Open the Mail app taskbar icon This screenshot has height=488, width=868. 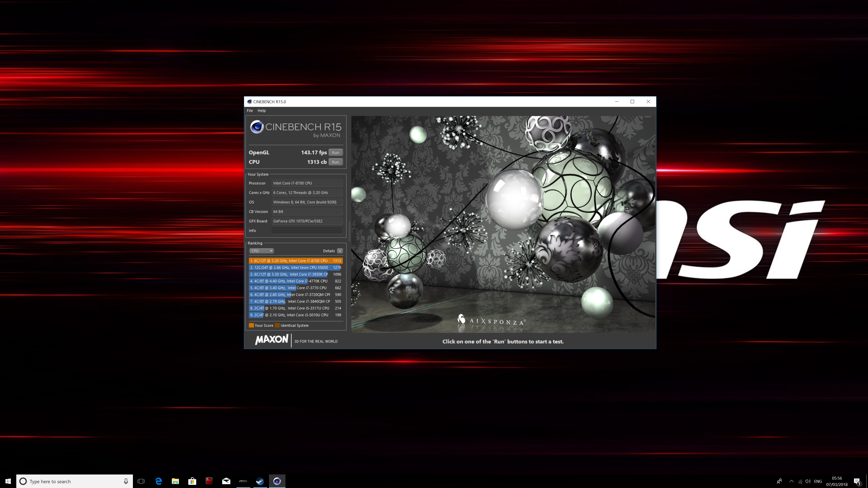[226, 481]
